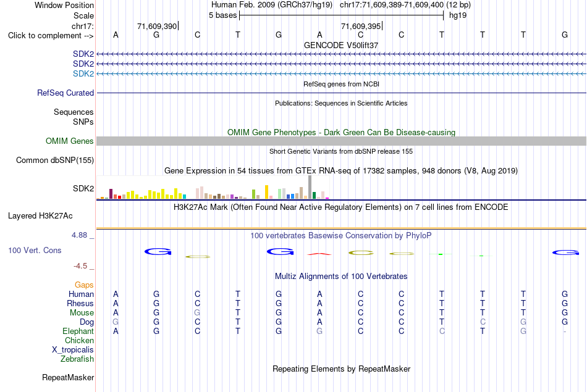Click the gray G in the Mouse row
The width and height of the screenshot is (587, 392).
(x=197, y=313)
